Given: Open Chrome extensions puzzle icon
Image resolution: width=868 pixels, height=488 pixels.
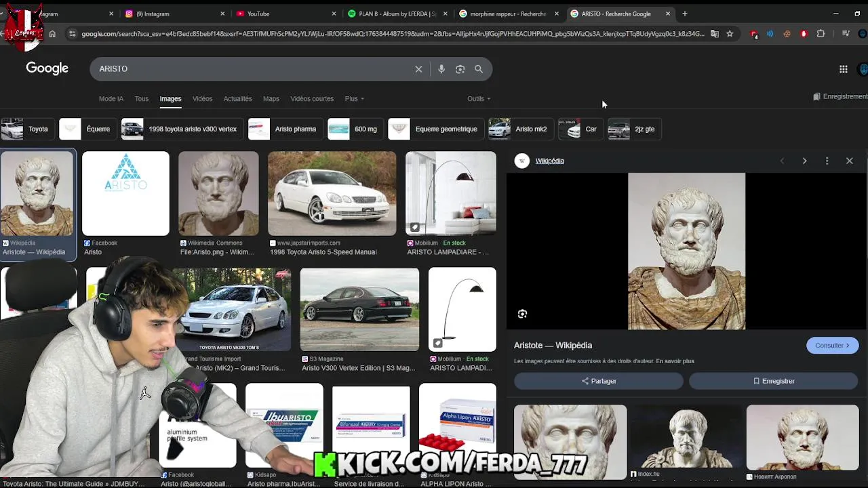Looking at the screenshot, I should point(821,34).
